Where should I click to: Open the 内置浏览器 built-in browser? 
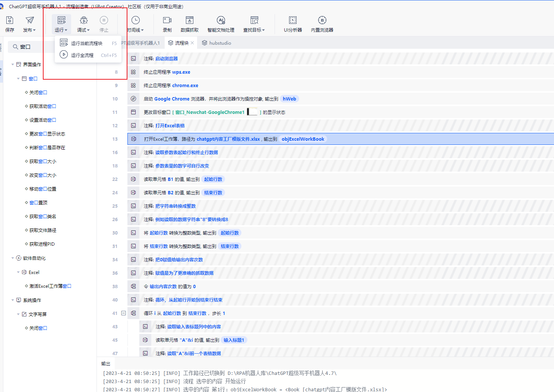coord(322,24)
